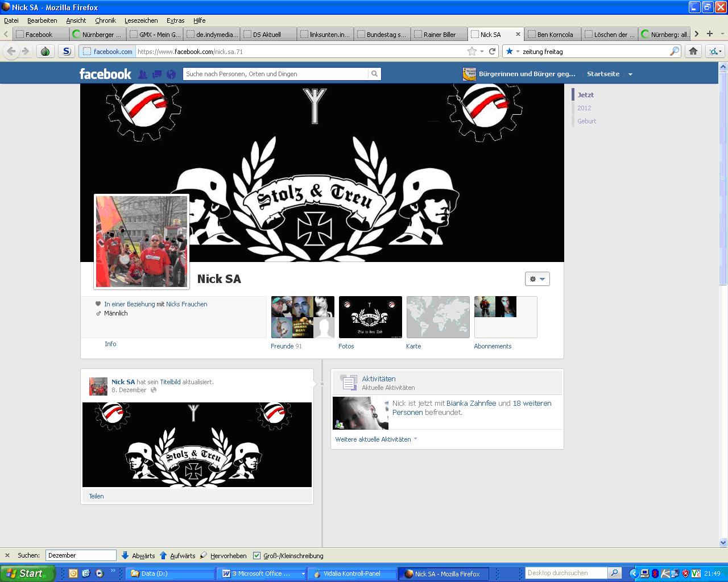Open the Freunde section link
Screen dimensions: 728x582
click(x=282, y=346)
